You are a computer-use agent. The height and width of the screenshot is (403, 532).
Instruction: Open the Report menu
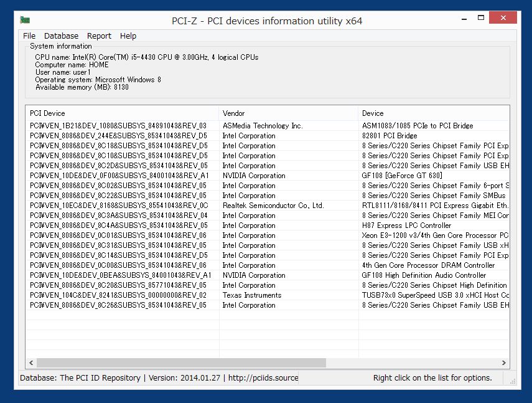tap(99, 36)
